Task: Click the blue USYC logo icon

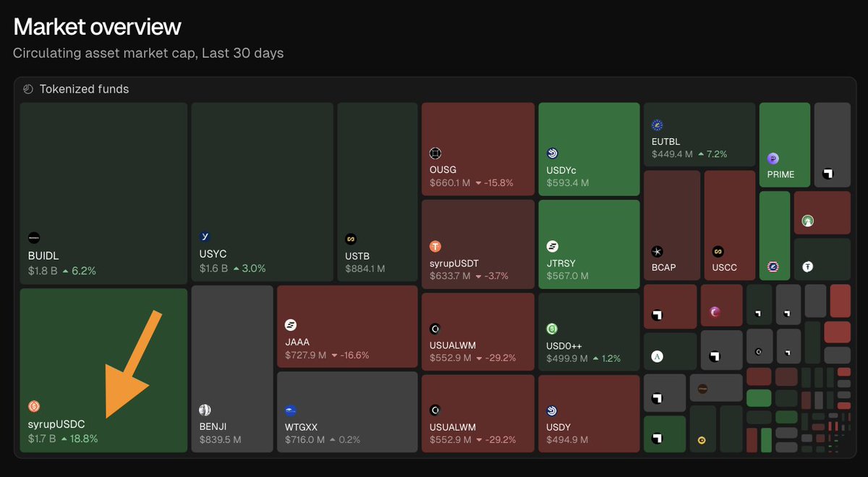Action: (x=205, y=237)
